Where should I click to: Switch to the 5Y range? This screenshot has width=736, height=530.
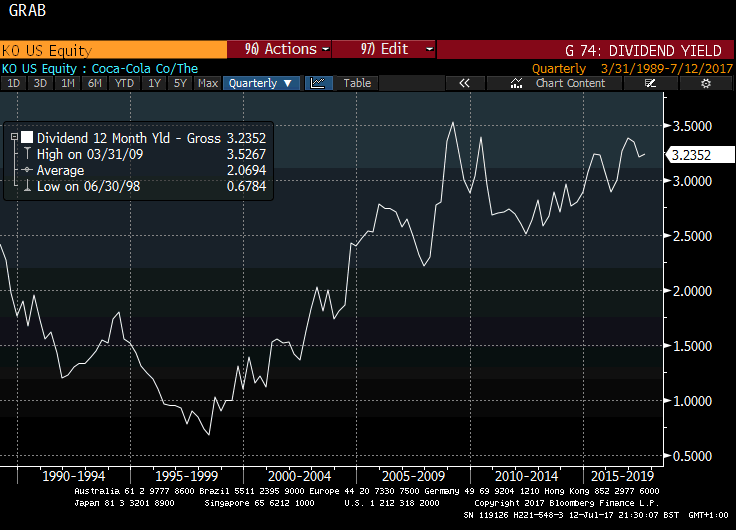point(180,84)
